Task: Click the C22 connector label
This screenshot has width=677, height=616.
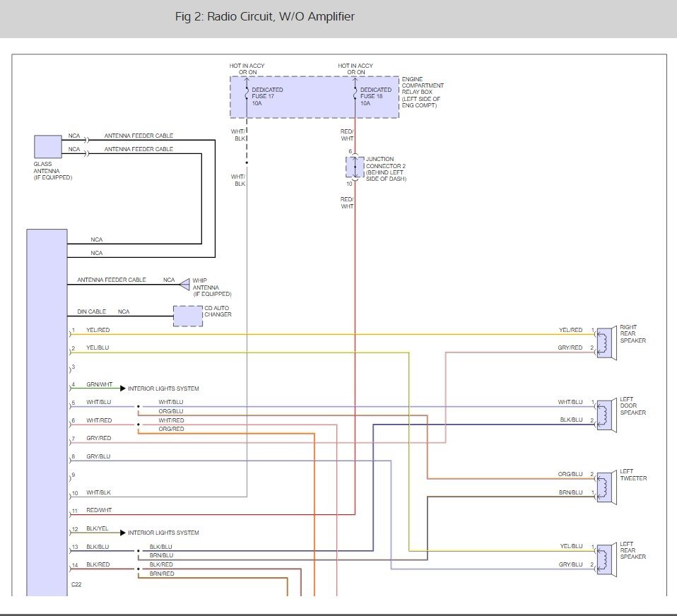Action: [77, 585]
